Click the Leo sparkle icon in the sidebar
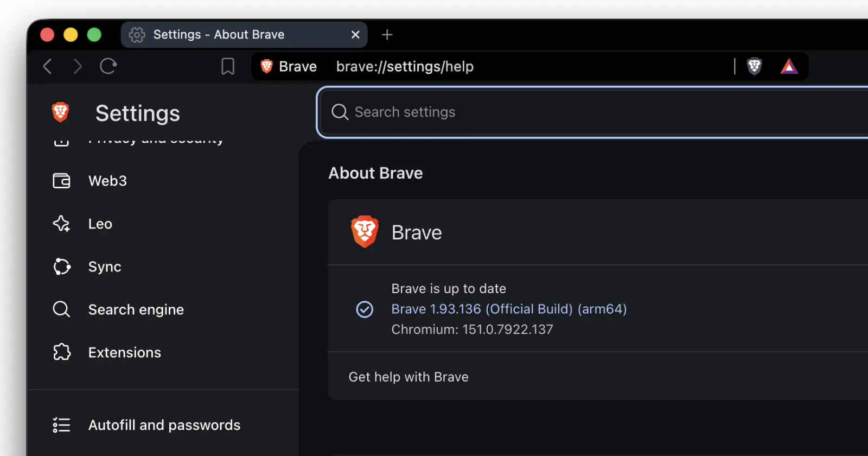This screenshot has width=868, height=456. pyautogui.click(x=61, y=224)
